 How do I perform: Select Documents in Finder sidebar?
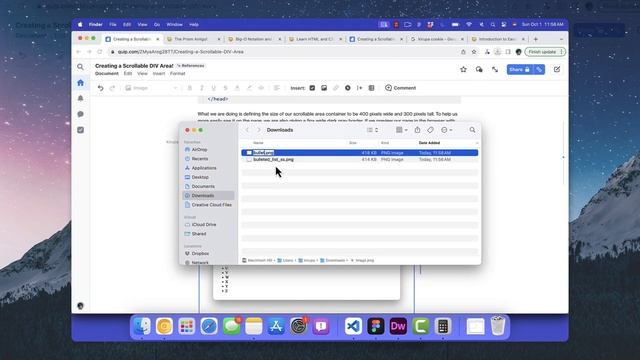point(203,187)
